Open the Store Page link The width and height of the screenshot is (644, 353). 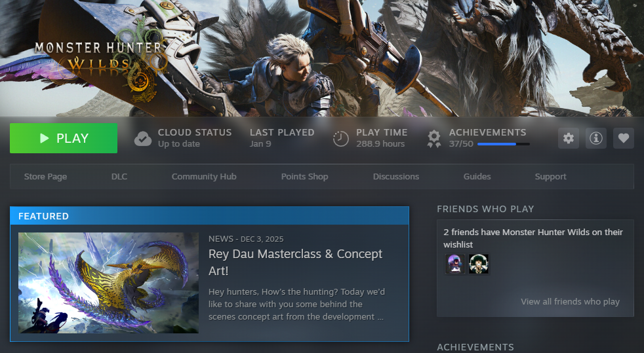pos(46,177)
